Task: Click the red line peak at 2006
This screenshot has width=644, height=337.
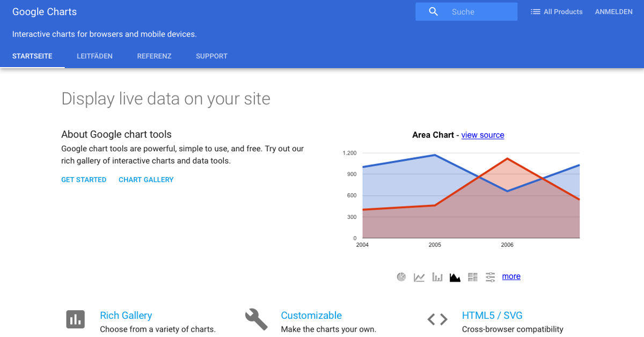Action: (x=507, y=158)
